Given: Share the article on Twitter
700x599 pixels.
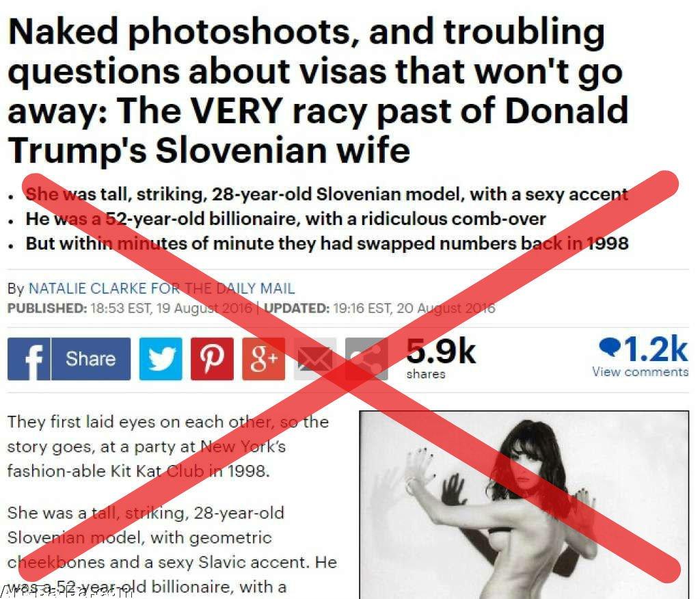Looking at the screenshot, I should coord(161,359).
